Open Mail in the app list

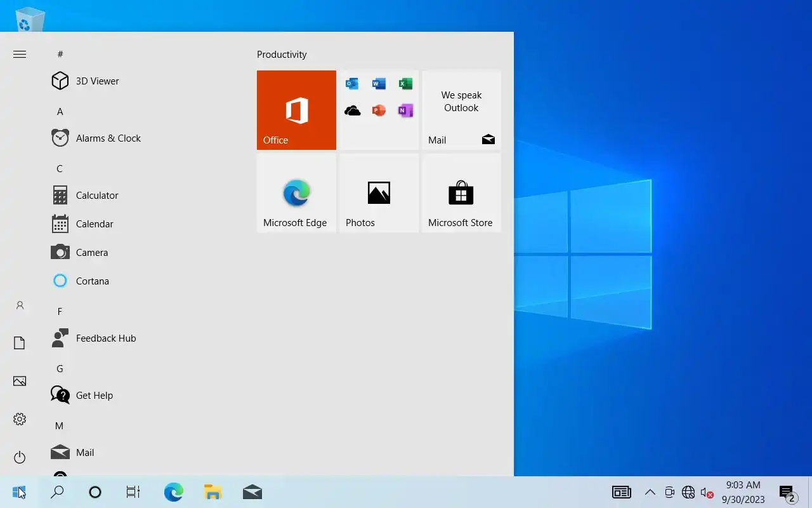(x=143, y=452)
